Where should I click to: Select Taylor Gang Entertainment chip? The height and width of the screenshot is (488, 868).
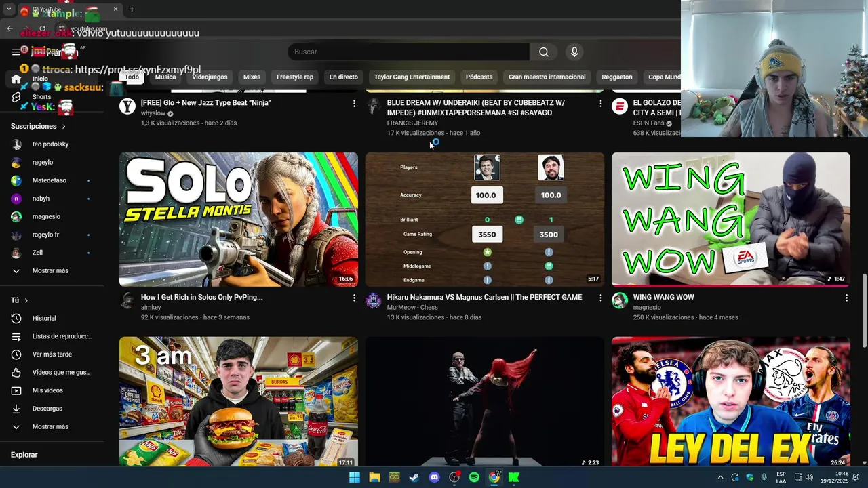pos(412,77)
